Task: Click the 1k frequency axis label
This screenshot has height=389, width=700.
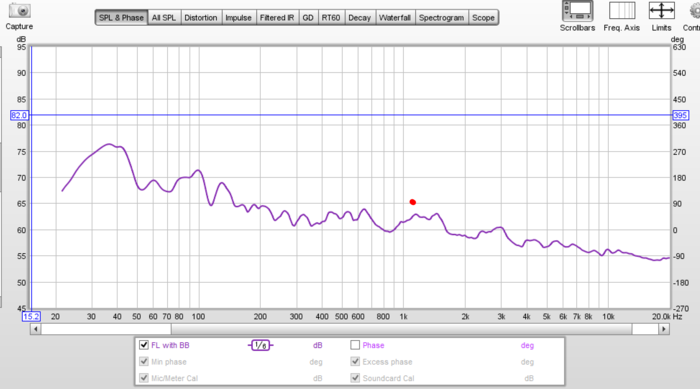Action: [404, 317]
